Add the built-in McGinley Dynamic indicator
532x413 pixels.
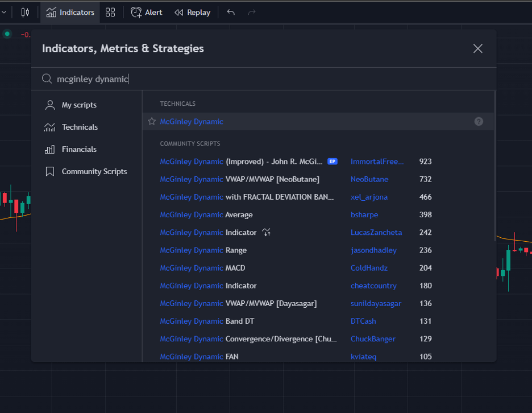[x=192, y=122]
